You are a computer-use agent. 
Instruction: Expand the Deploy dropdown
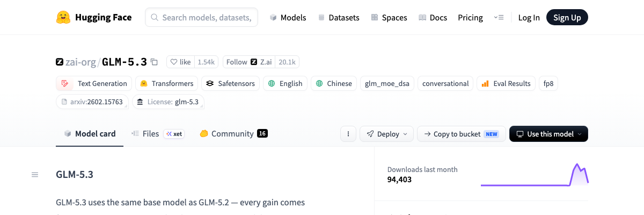386,134
